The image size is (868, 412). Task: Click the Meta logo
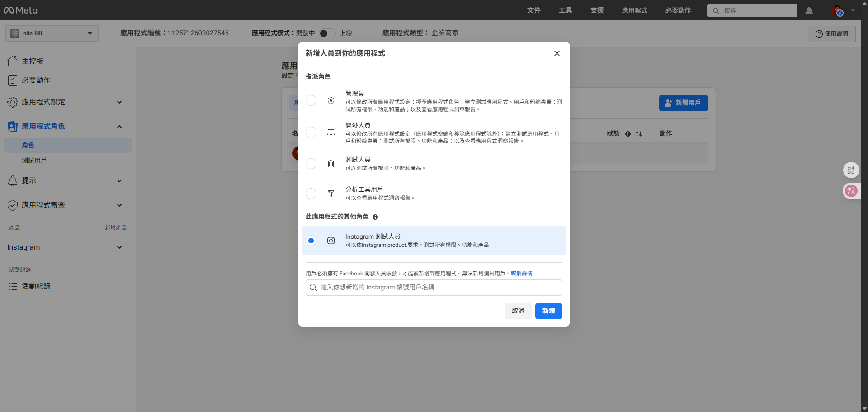click(x=20, y=10)
